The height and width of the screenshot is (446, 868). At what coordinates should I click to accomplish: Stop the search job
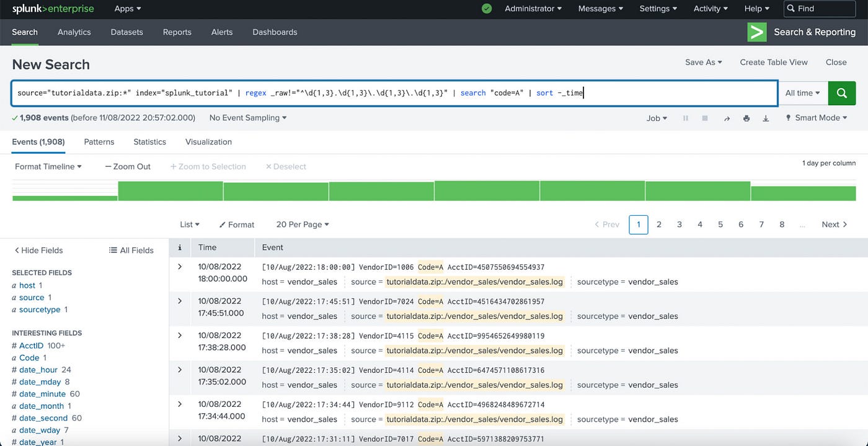click(x=704, y=118)
